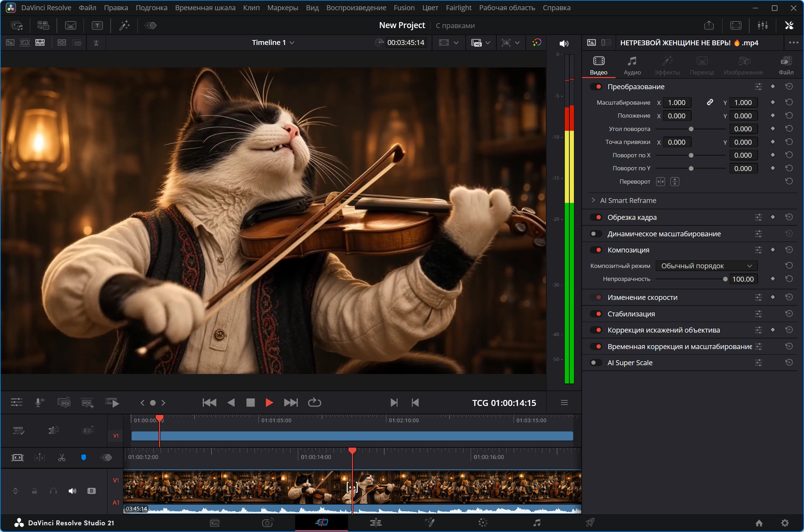Open the Воспроизведение menu

[x=356, y=8]
